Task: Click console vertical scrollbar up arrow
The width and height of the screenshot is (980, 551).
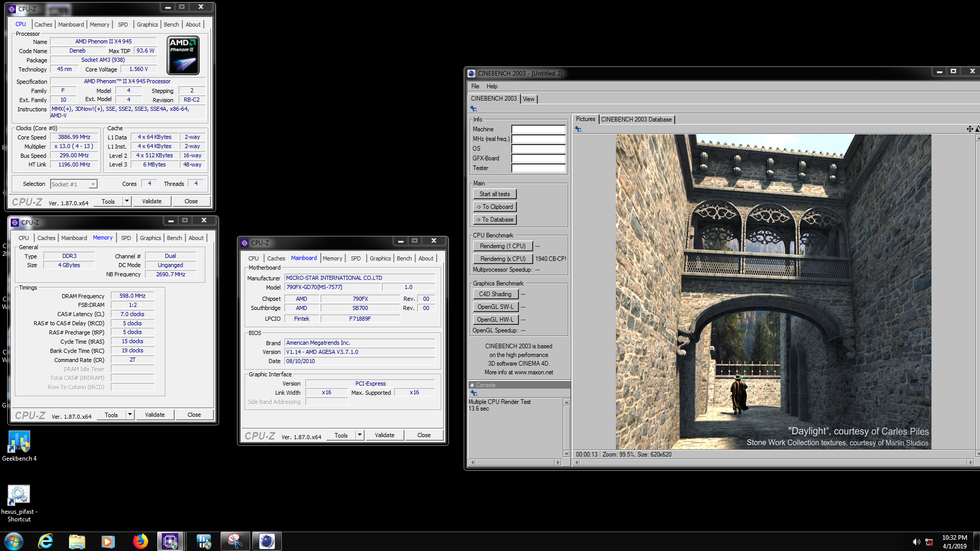Action: coord(566,402)
